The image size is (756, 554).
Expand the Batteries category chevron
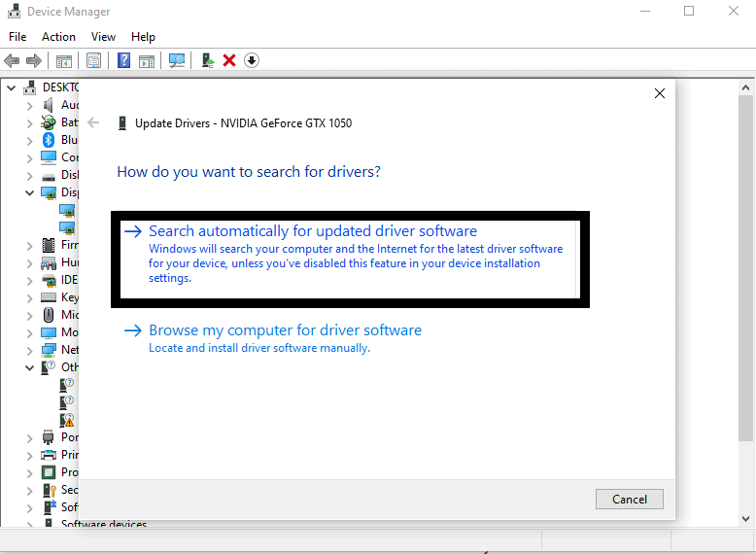tap(29, 123)
